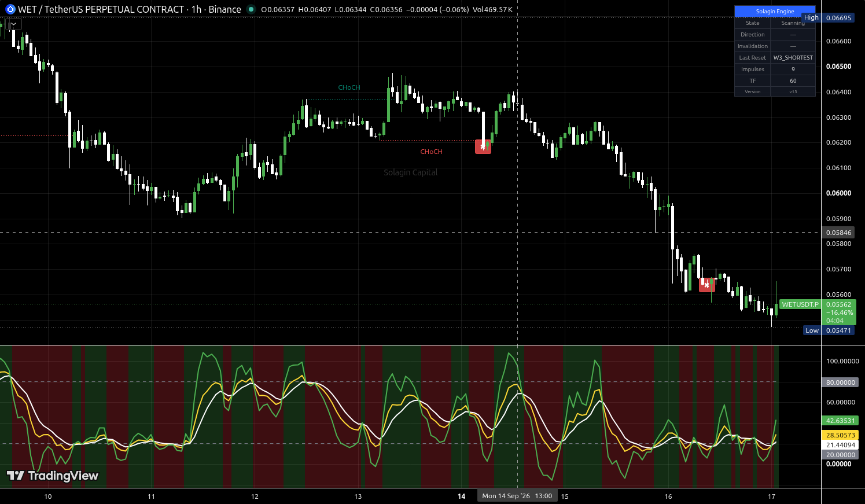This screenshot has width=865, height=504.
Task: Select the green CHoCH label
Action: pos(349,87)
